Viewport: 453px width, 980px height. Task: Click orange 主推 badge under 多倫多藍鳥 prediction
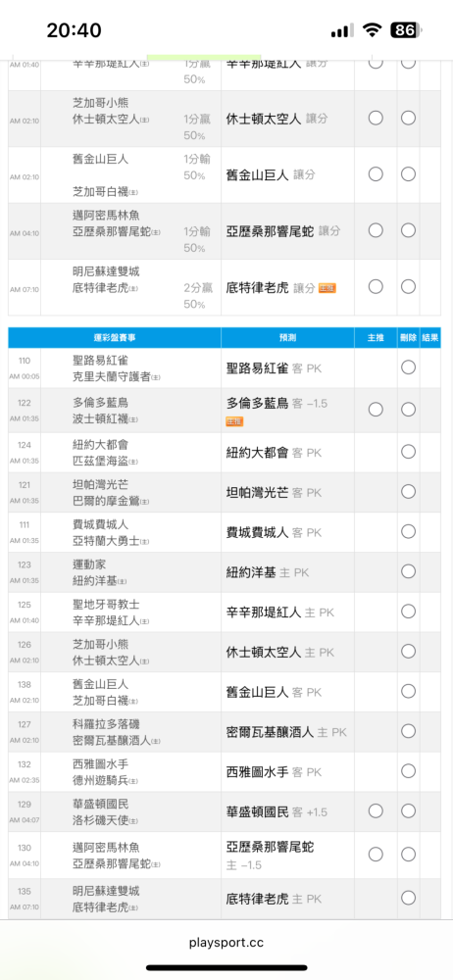point(234,421)
